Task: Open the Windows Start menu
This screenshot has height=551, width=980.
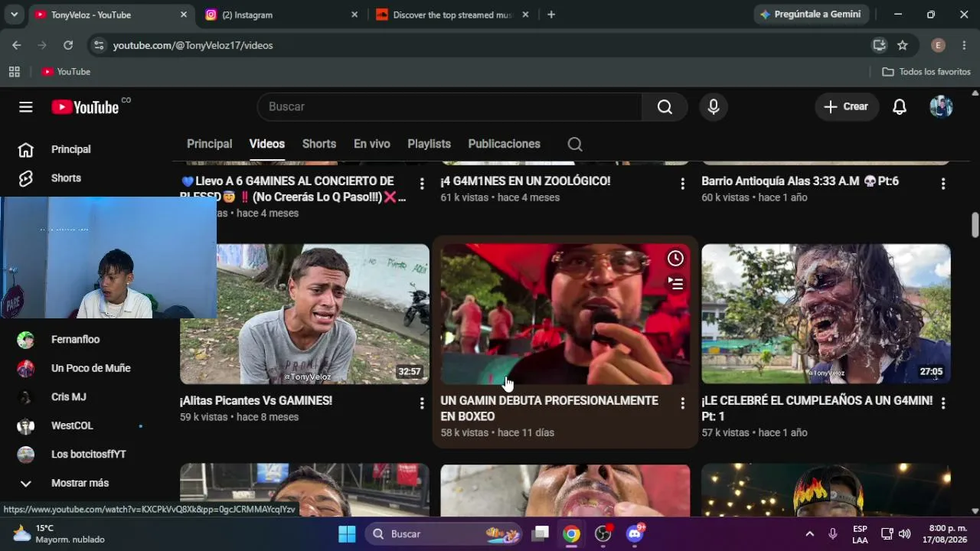Action: 347,533
